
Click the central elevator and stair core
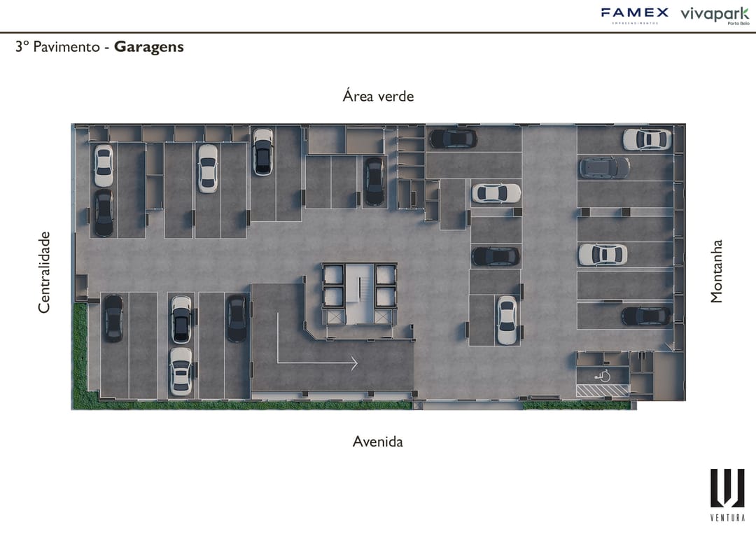(359, 295)
